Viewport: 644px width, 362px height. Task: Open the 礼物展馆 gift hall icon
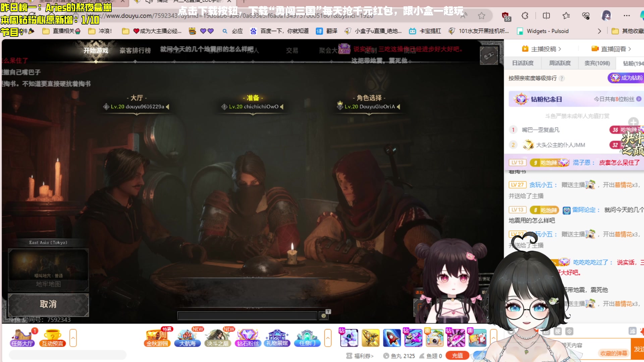[277, 338]
